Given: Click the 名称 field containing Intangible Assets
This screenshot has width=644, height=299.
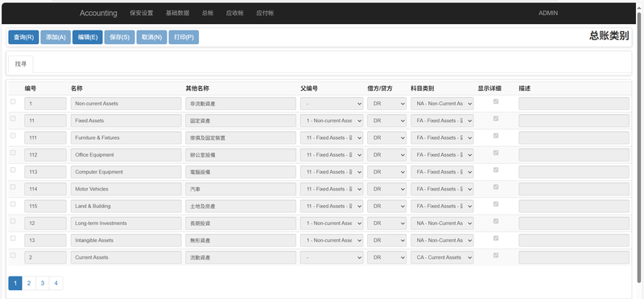Looking at the screenshot, I should [x=126, y=240].
